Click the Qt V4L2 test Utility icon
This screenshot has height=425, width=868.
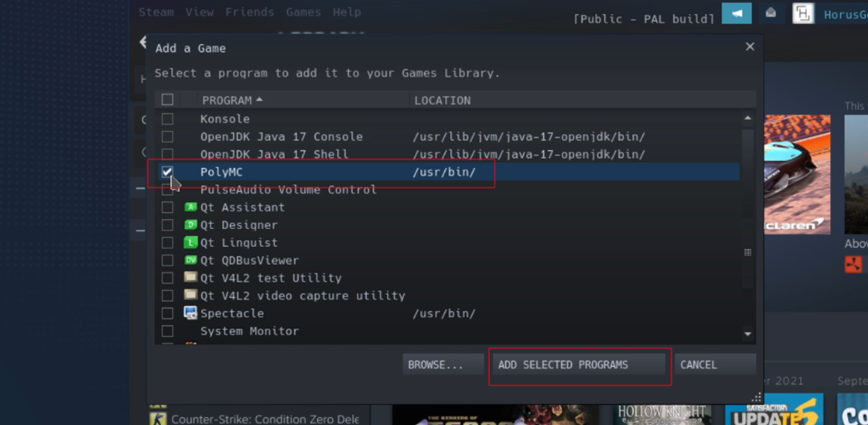(x=190, y=277)
